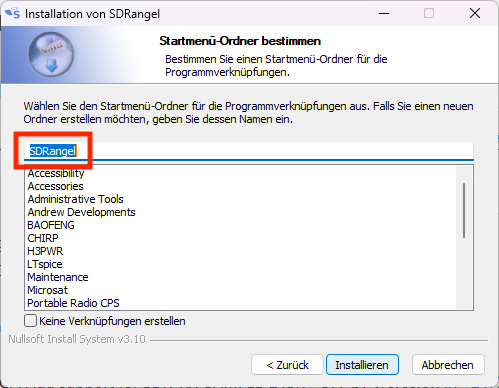The image size is (499, 388).
Task: Cancel setup via Abbrechen button
Action: coord(448,365)
